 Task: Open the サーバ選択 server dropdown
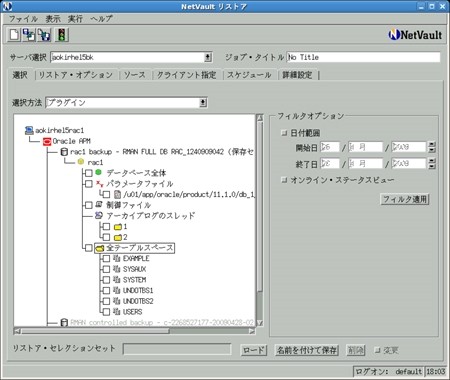[x=208, y=57]
